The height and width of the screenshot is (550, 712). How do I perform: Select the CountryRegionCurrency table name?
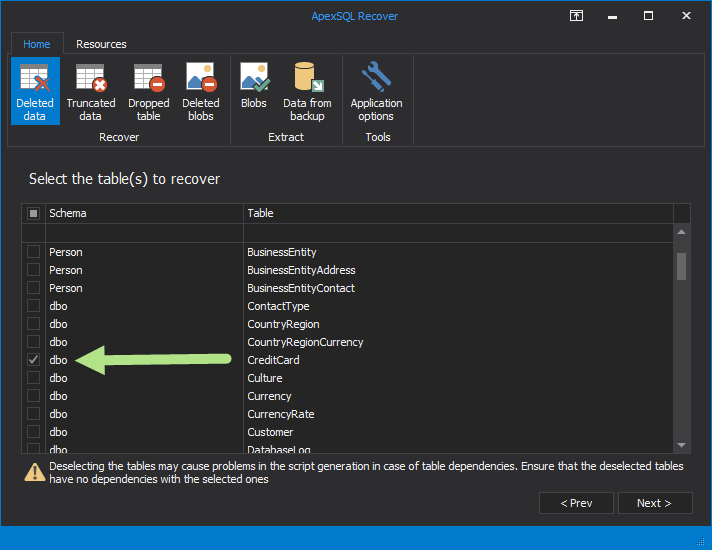(305, 342)
